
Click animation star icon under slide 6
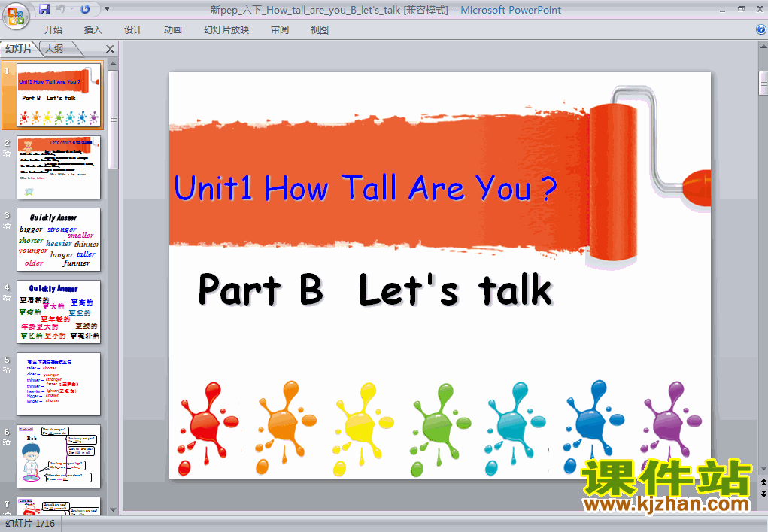(7, 442)
